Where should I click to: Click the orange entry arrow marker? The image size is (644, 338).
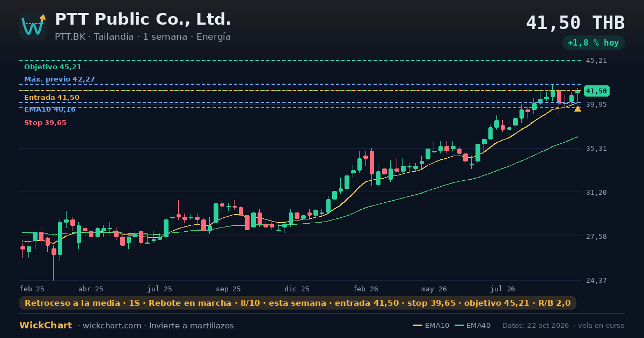tap(577, 109)
